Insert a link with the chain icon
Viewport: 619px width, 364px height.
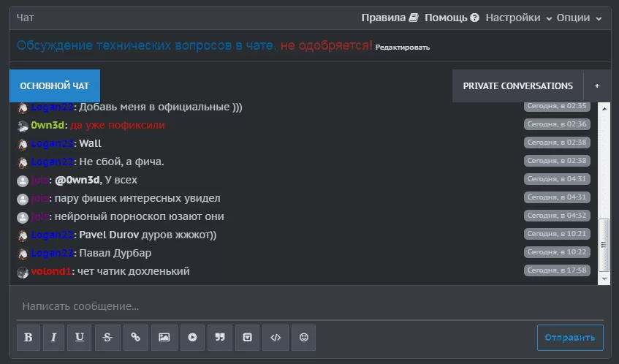136,338
